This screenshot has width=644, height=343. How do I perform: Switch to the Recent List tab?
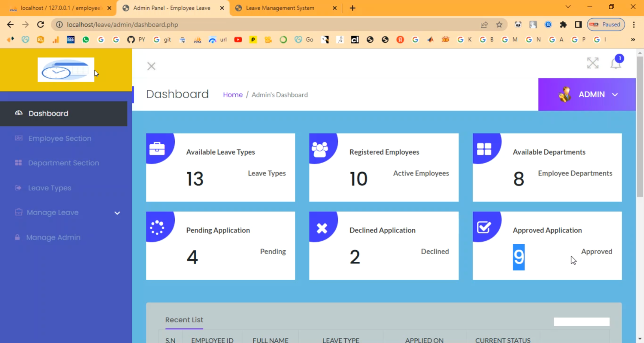pyautogui.click(x=184, y=320)
